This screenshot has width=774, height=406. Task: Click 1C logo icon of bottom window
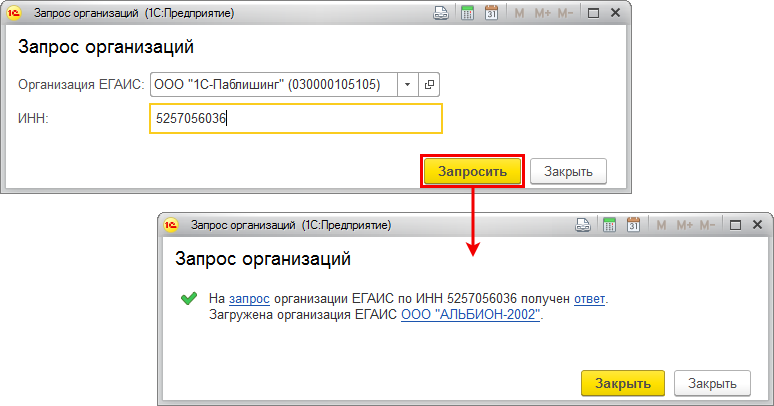171,225
